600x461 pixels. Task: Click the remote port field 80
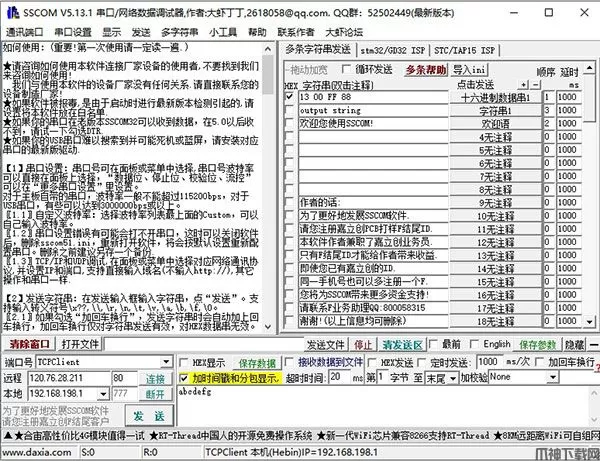124,378
